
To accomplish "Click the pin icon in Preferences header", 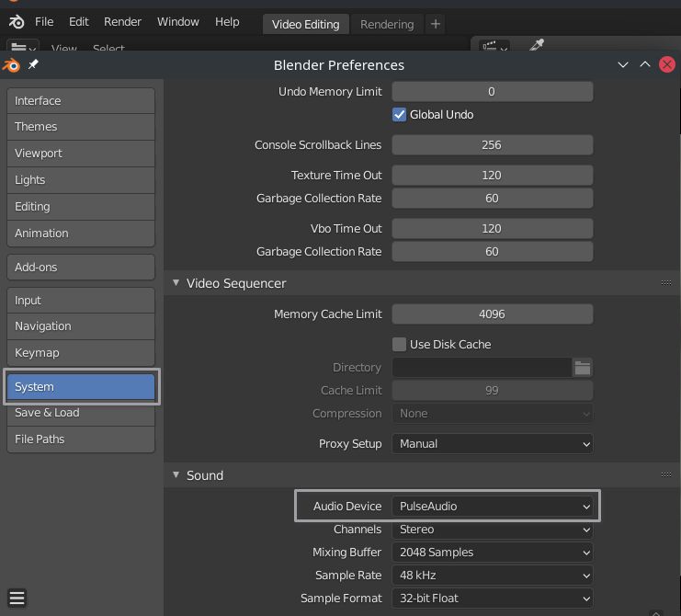I will pyautogui.click(x=33, y=64).
